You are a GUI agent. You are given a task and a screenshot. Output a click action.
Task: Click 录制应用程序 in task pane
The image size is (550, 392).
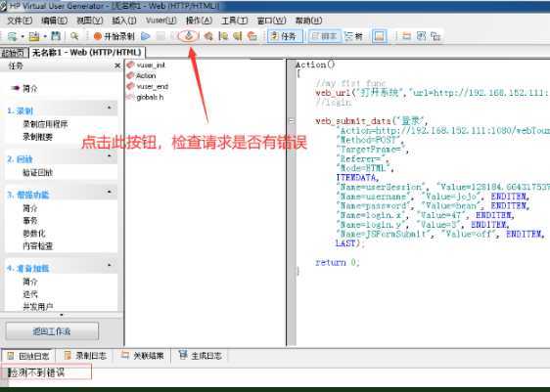coord(45,124)
